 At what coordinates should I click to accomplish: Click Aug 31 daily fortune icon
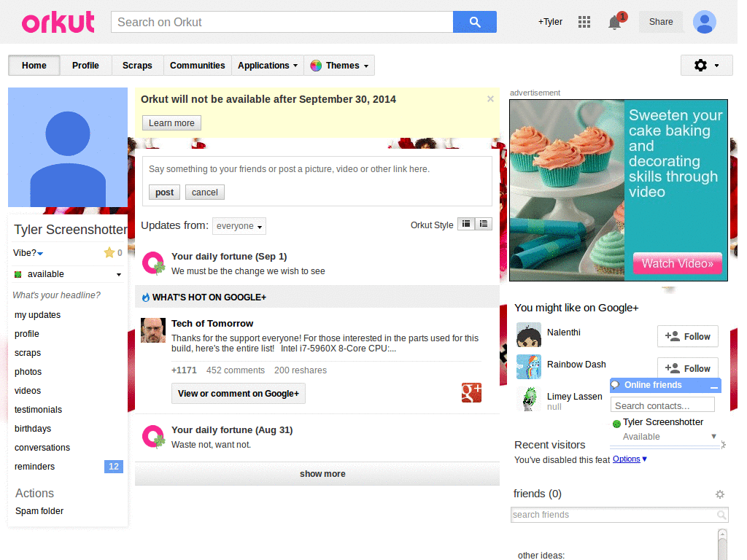click(x=153, y=437)
